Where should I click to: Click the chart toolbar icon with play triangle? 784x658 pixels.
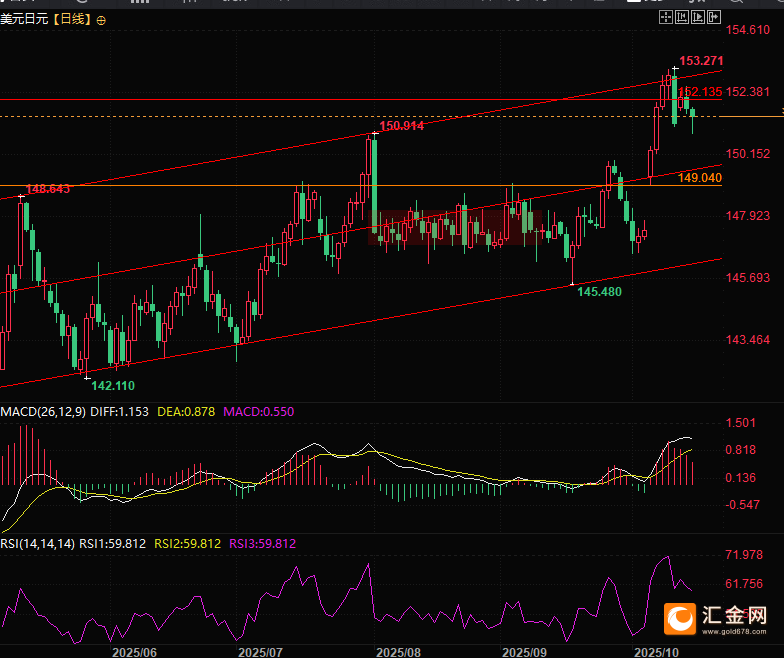coord(697,18)
